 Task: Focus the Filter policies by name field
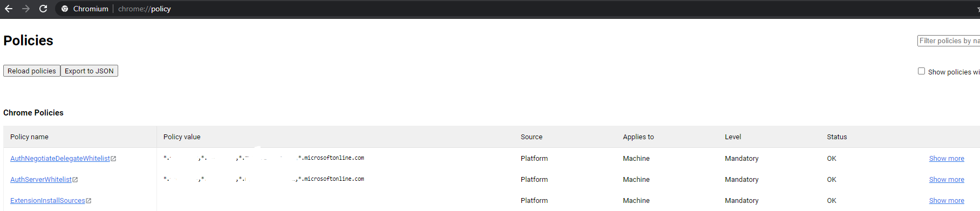[949, 40]
